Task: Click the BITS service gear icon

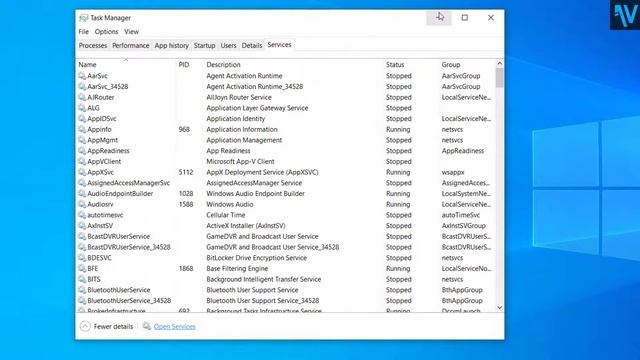Action: pyautogui.click(x=82, y=279)
